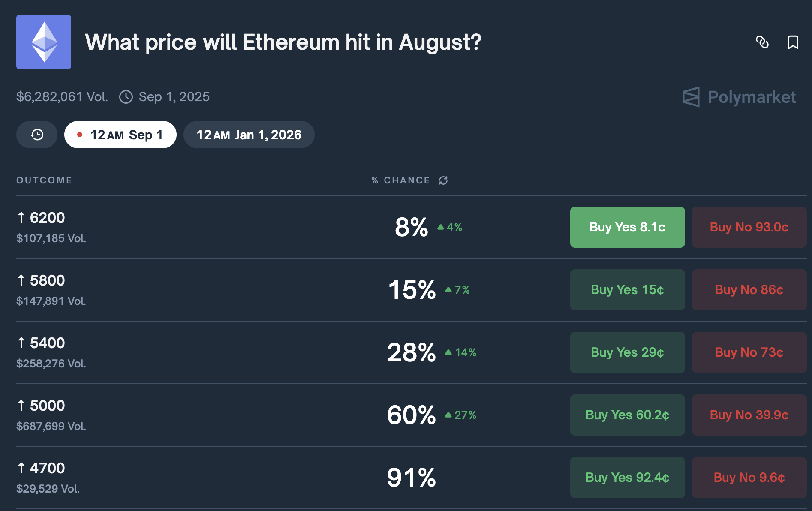Click the clock icon beside Sep 1, 2025
The height and width of the screenshot is (511, 812).
(x=126, y=97)
